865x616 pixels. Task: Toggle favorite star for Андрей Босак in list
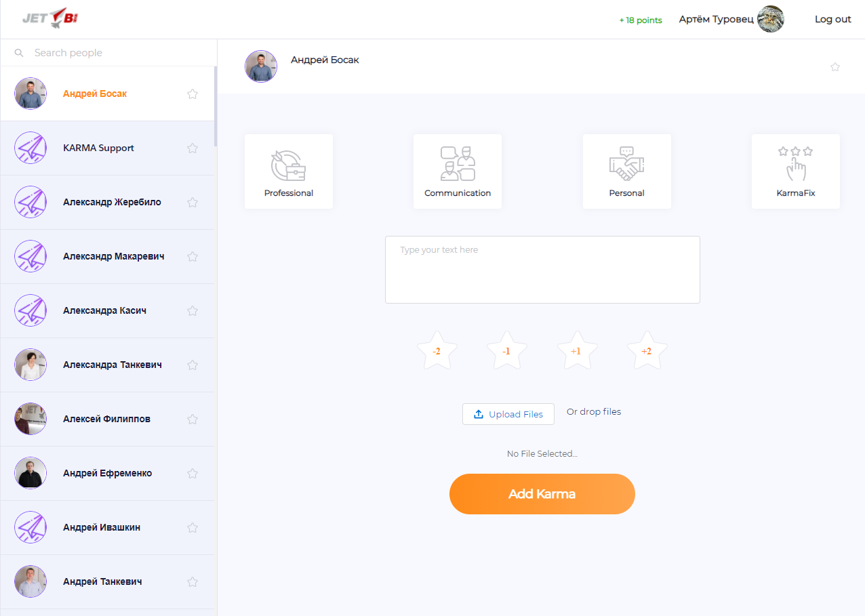point(193,94)
